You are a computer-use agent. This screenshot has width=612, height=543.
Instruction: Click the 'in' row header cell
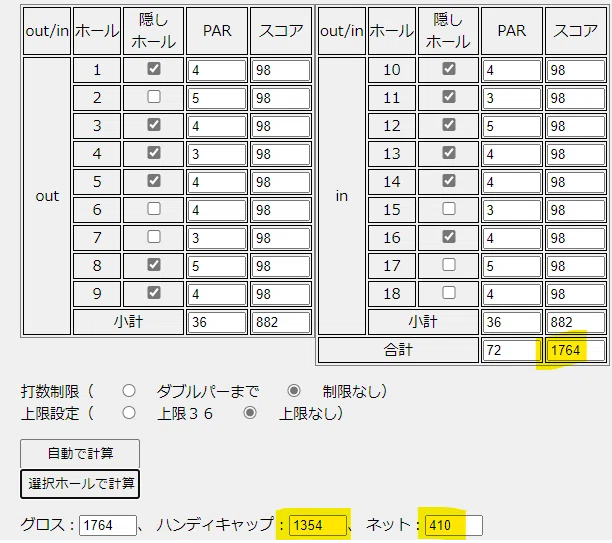[342, 196]
